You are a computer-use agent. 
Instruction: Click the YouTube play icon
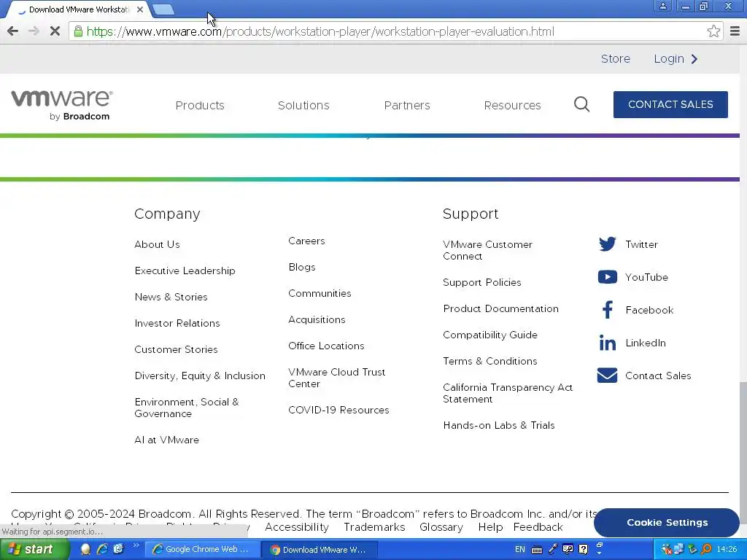608,277
